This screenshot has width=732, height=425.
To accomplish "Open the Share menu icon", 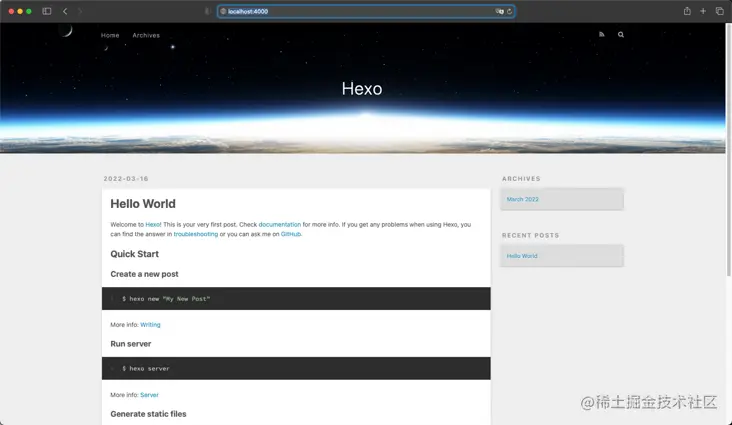I will tap(687, 11).
